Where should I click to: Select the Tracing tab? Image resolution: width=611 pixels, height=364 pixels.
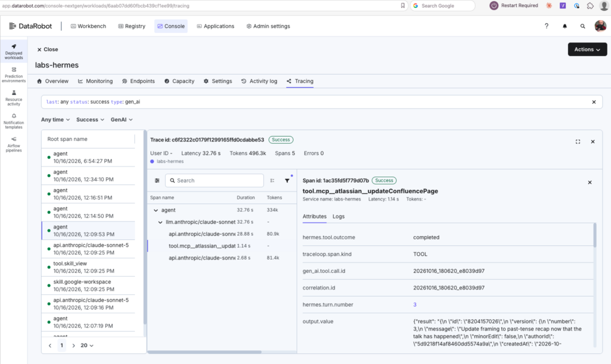click(x=300, y=81)
